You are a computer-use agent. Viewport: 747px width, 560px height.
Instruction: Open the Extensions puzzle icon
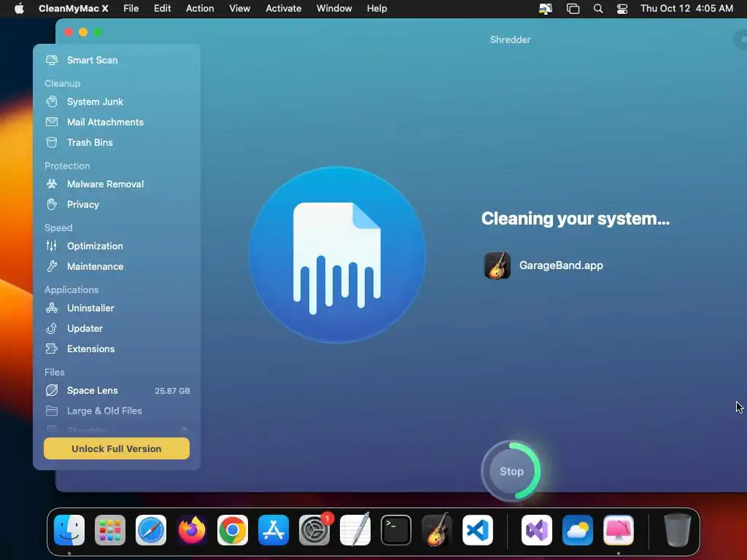pyautogui.click(x=52, y=349)
